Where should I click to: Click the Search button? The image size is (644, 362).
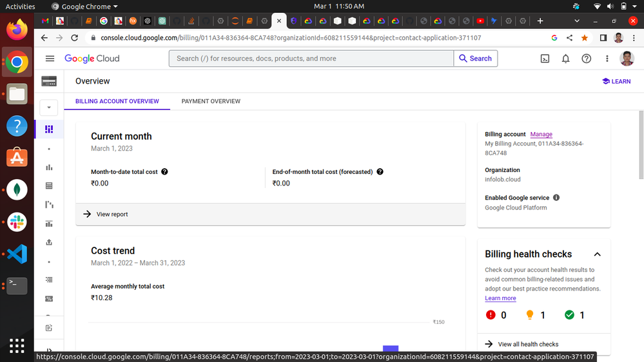point(475,58)
